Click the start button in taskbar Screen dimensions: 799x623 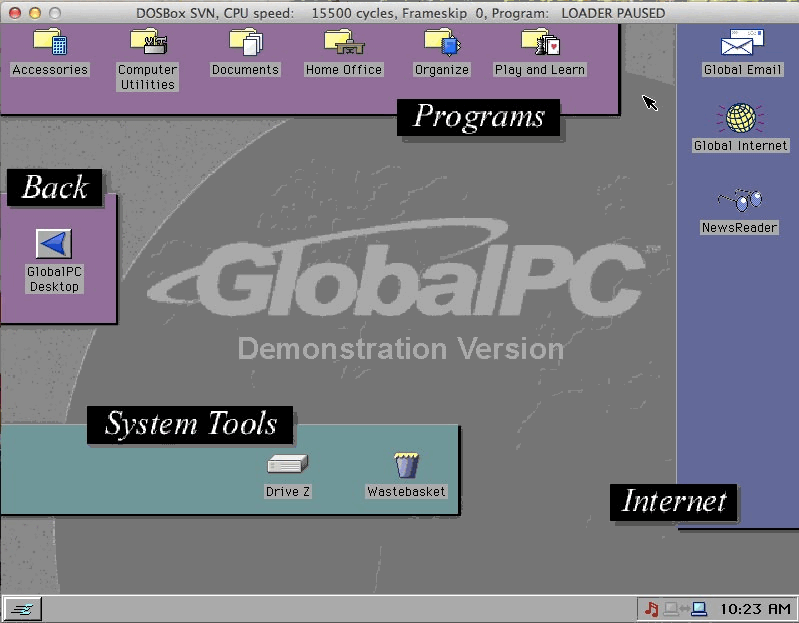click(x=21, y=609)
